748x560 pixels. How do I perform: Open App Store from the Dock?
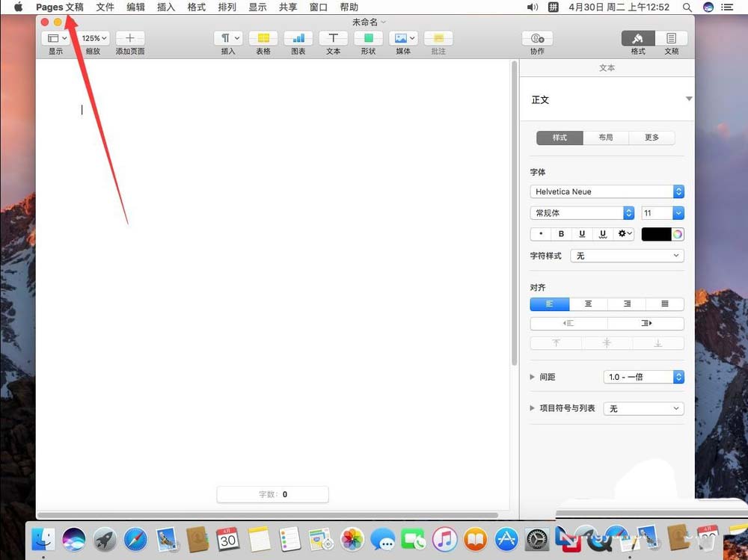pyautogui.click(x=506, y=540)
